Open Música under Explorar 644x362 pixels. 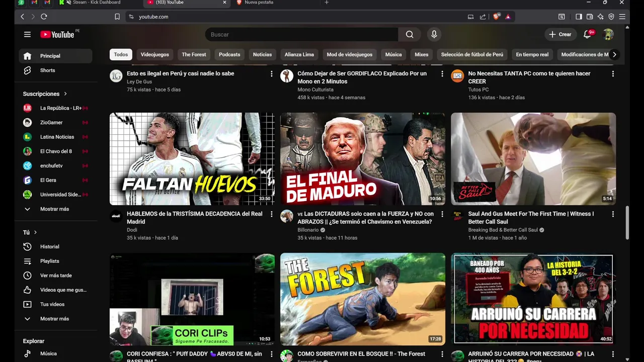(x=55, y=353)
